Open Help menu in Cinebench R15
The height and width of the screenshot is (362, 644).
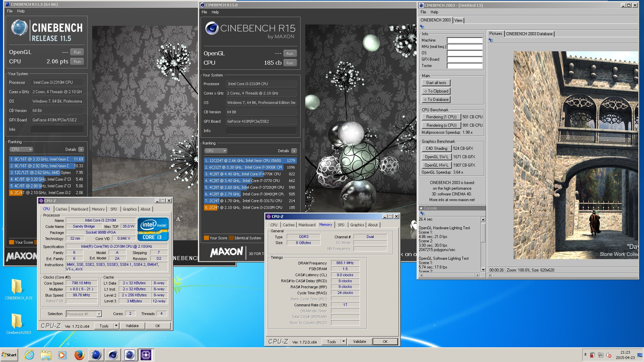(215, 12)
